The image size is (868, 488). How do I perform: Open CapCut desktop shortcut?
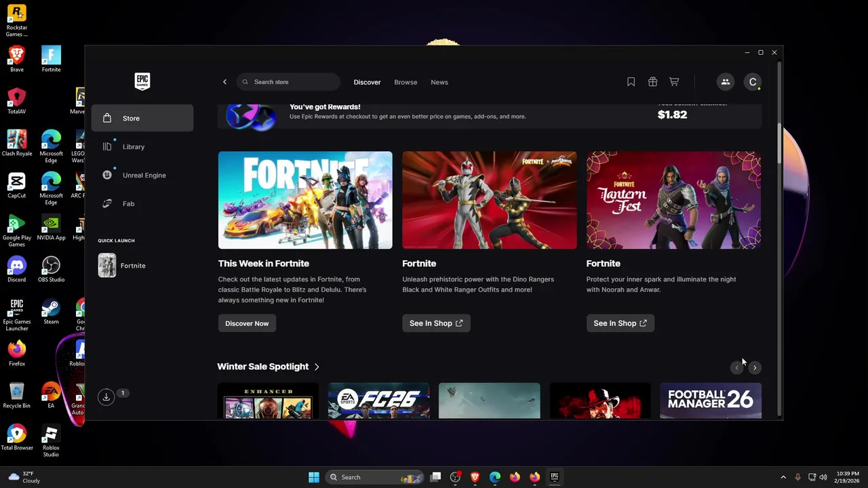pos(17,185)
